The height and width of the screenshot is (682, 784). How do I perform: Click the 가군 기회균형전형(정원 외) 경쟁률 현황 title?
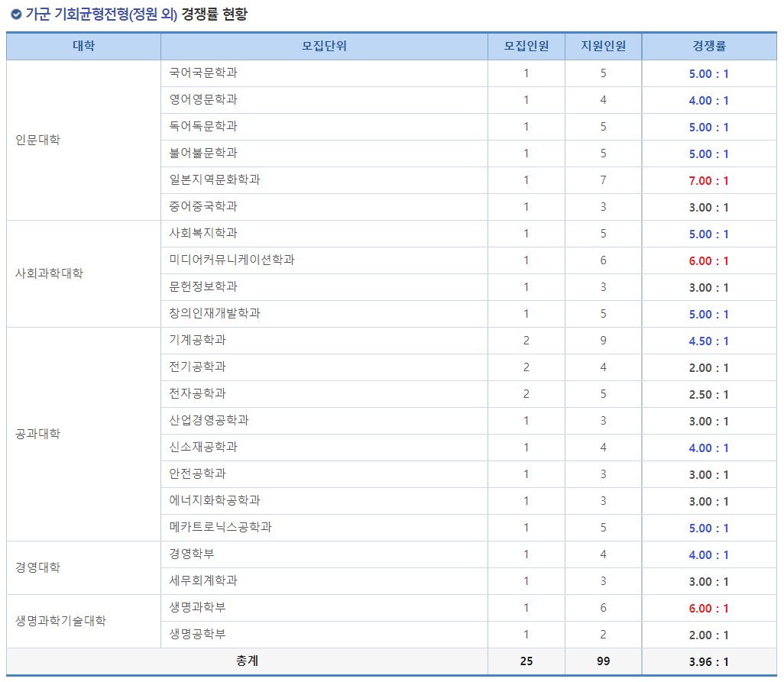click(x=138, y=12)
